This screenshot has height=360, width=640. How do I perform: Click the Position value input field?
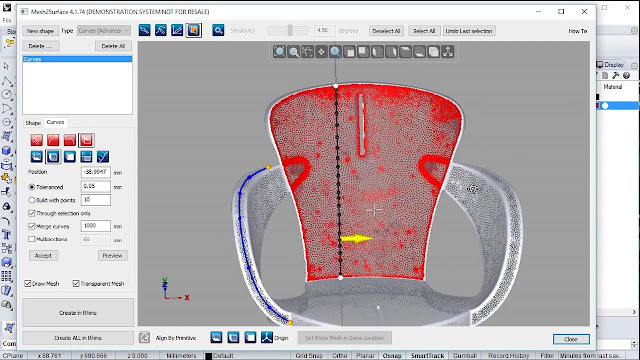pos(96,172)
